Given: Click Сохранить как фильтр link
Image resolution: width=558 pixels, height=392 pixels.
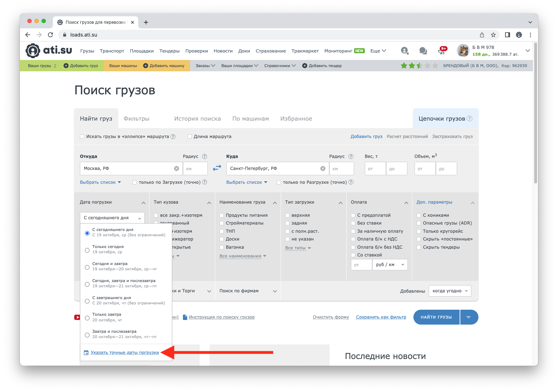Looking at the screenshot, I should point(381,317).
